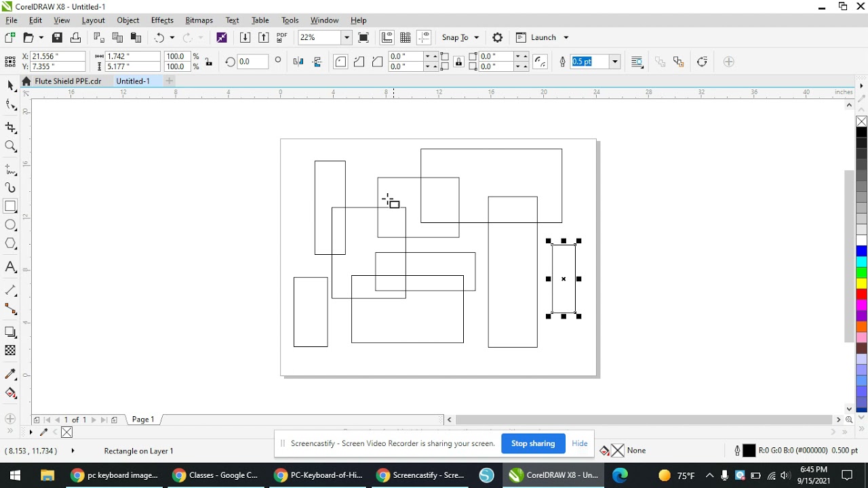
Task: Click the Full-screen preview icon
Action: click(x=363, y=37)
